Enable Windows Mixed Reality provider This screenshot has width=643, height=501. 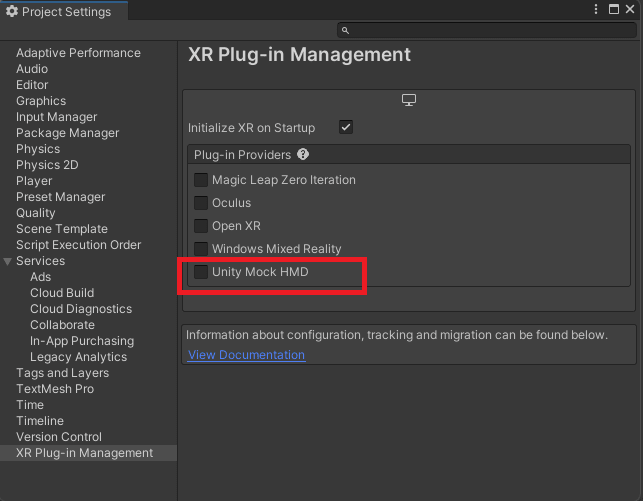tap(201, 248)
